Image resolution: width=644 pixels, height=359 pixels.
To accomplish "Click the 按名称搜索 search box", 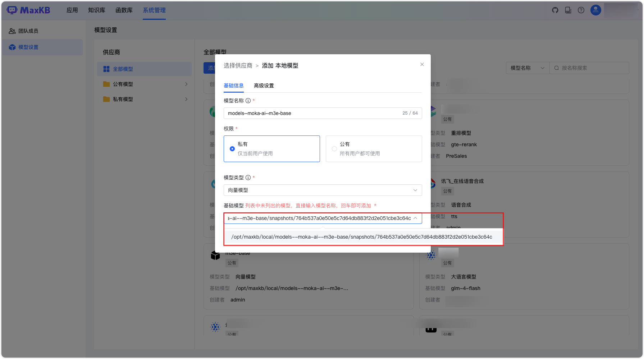I will [x=589, y=68].
